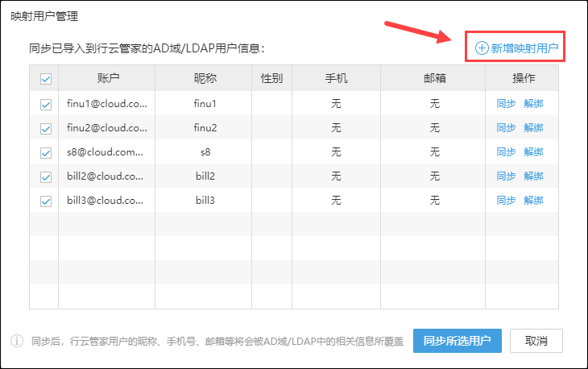Sync the finu2 user via 同步
The height and width of the screenshot is (369, 588).
(x=506, y=127)
